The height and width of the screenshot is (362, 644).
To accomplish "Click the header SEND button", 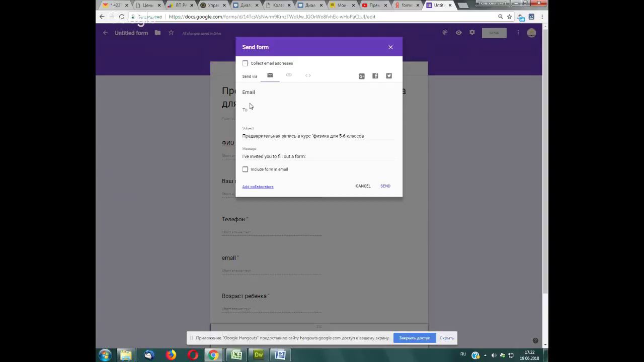I will point(494,33).
